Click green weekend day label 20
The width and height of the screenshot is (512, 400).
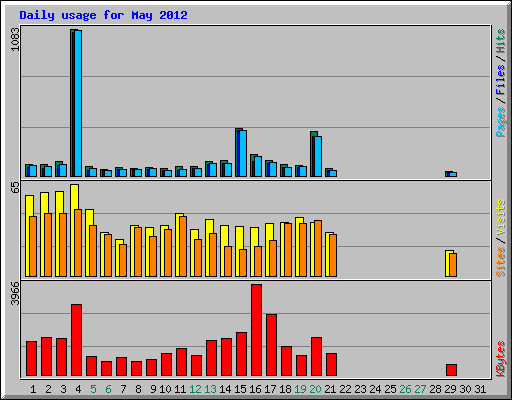click(x=315, y=389)
